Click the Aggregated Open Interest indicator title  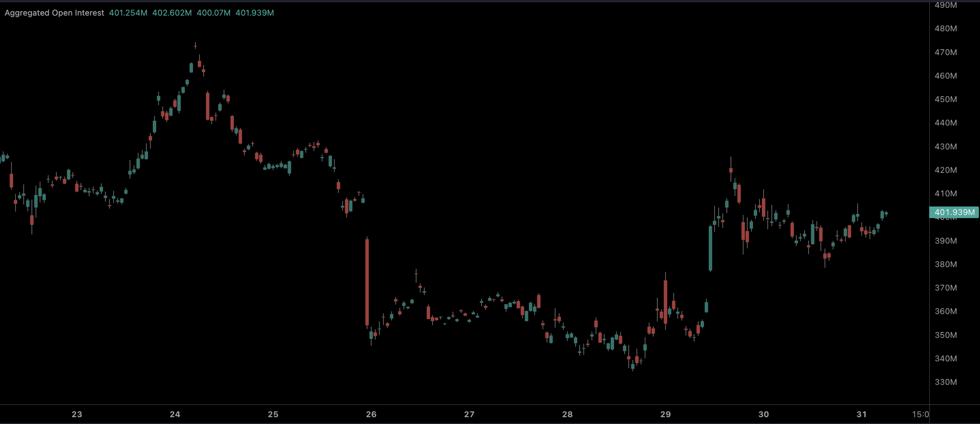tap(54, 13)
